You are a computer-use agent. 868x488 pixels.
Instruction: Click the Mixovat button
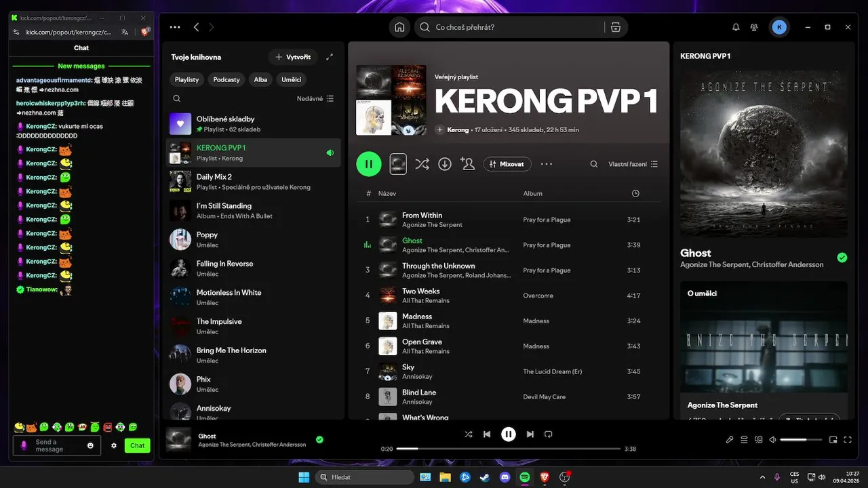(507, 163)
